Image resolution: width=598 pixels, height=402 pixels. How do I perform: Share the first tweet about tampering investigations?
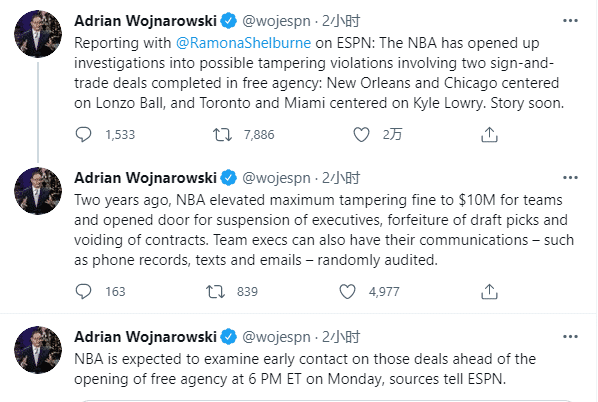(x=489, y=135)
